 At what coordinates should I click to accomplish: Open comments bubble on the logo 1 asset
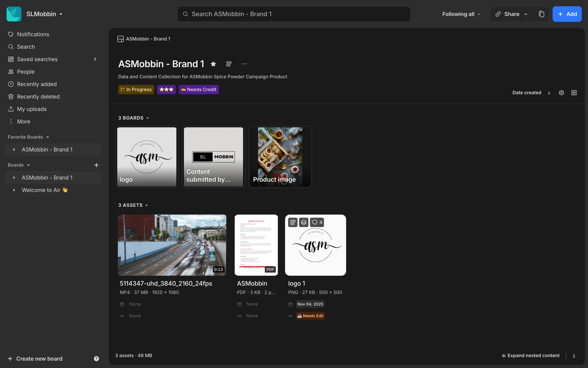[317, 222]
